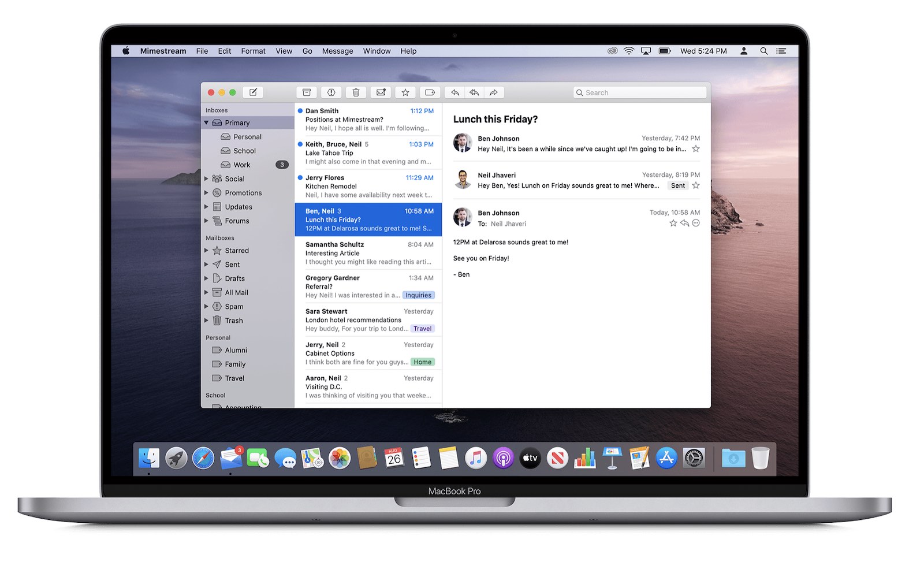Viewport: 924px width, 573px height.
Task: Launch Photos from the Dock
Action: click(x=340, y=459)
